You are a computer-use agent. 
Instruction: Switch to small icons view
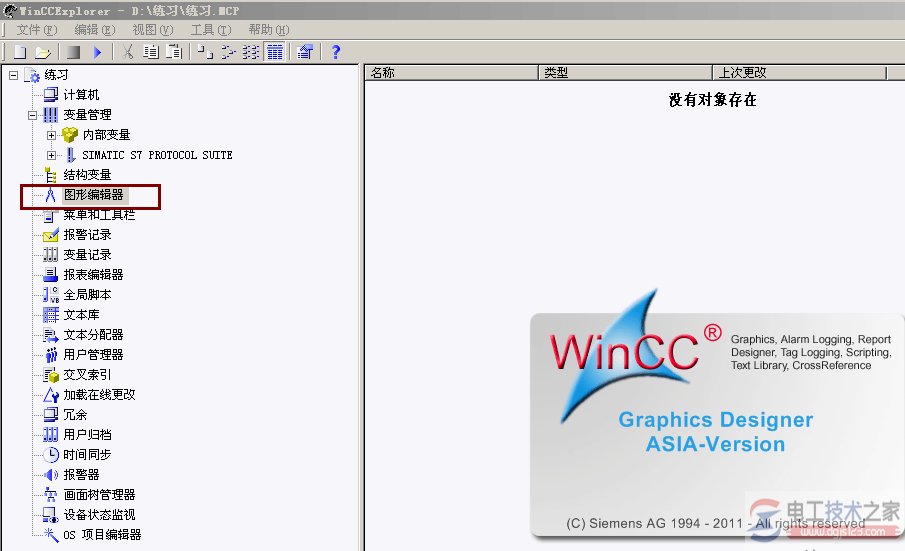(229, 53)
